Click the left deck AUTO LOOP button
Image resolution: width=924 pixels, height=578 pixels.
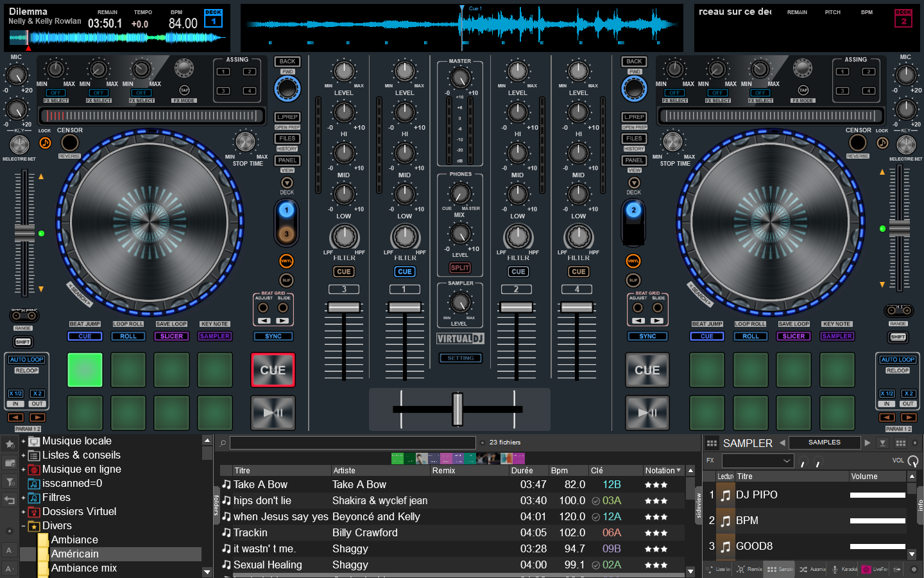click(x=27, y=360)
